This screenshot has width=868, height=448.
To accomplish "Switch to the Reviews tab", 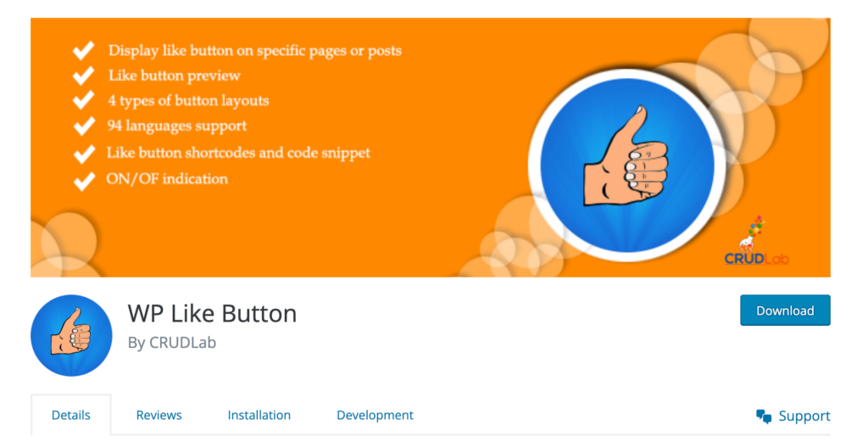I will pos(159,415).
